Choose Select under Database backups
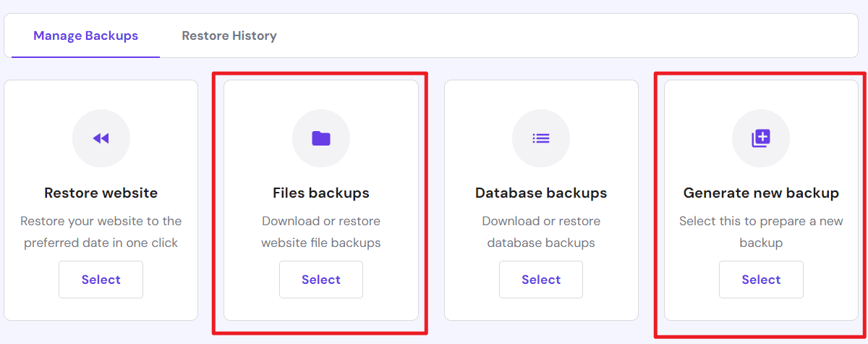The image size is (868, 344). (x=541, y=280)
